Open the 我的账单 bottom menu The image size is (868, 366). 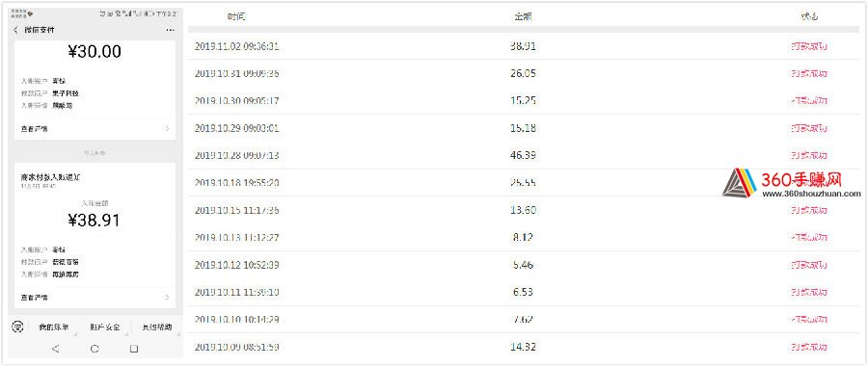tap(54, 327)
